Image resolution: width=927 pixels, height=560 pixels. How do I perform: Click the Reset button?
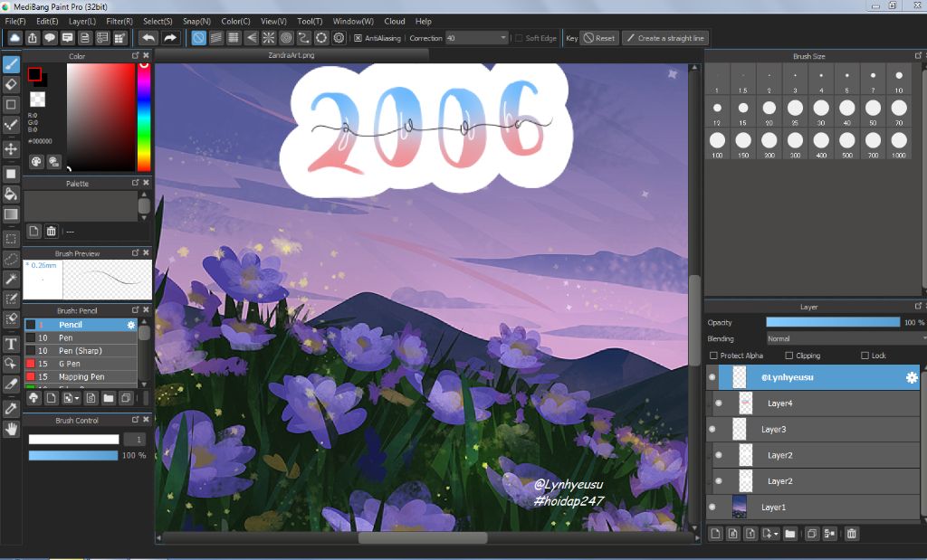(x=599, y=38)
